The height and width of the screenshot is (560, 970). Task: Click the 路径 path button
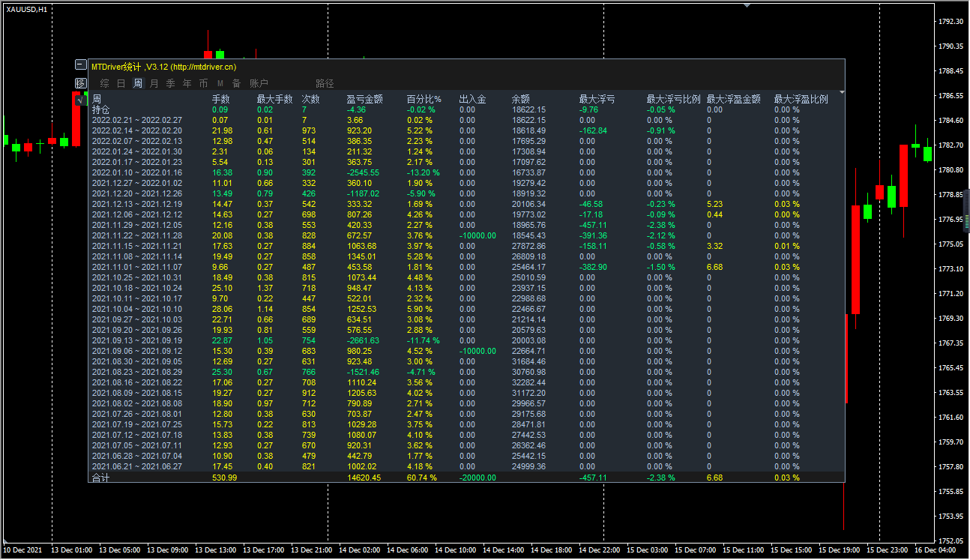tap(325, 83)
